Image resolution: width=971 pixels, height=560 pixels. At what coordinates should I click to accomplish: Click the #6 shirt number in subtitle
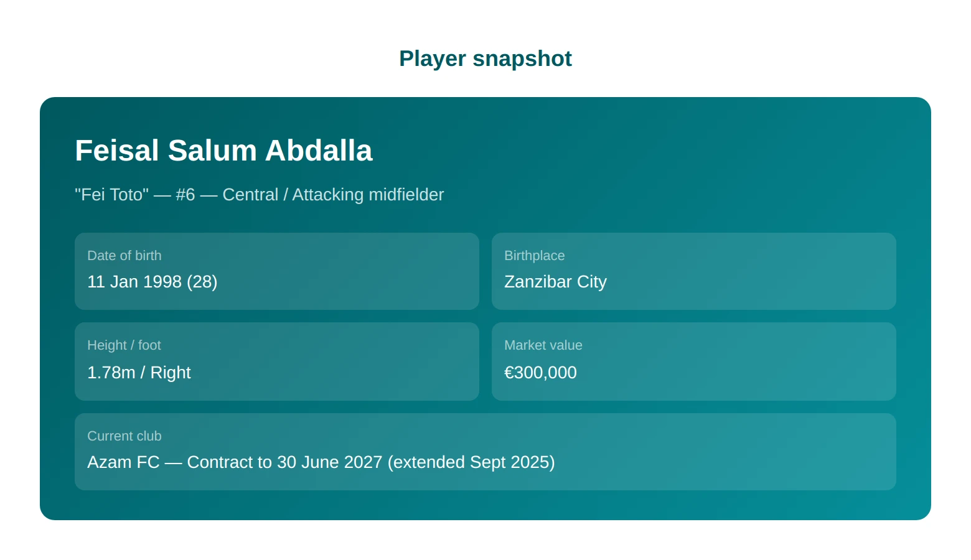(x=185, y=195)
